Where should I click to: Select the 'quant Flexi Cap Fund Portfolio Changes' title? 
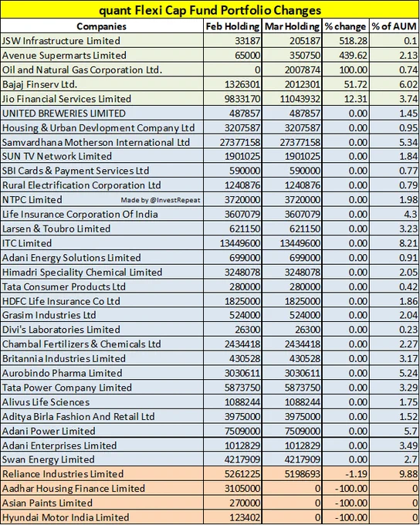click(210, 10)
